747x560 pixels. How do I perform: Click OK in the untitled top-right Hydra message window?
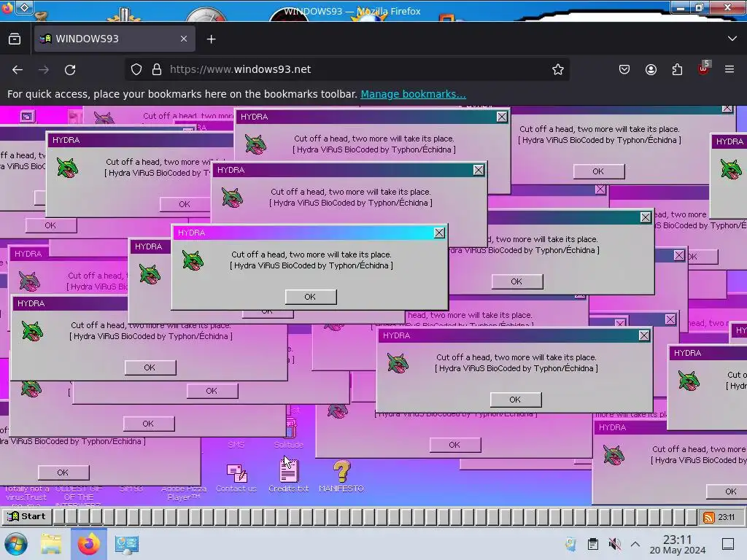click(598, 171)
